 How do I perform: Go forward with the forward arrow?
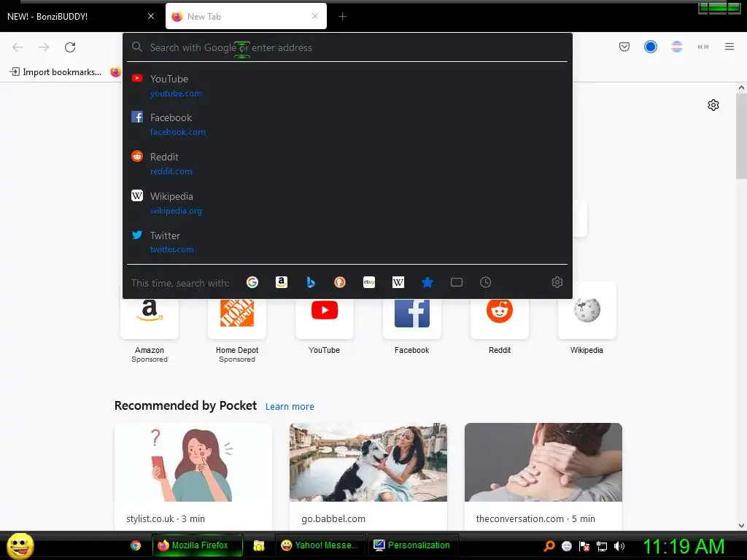coord(44,47)
